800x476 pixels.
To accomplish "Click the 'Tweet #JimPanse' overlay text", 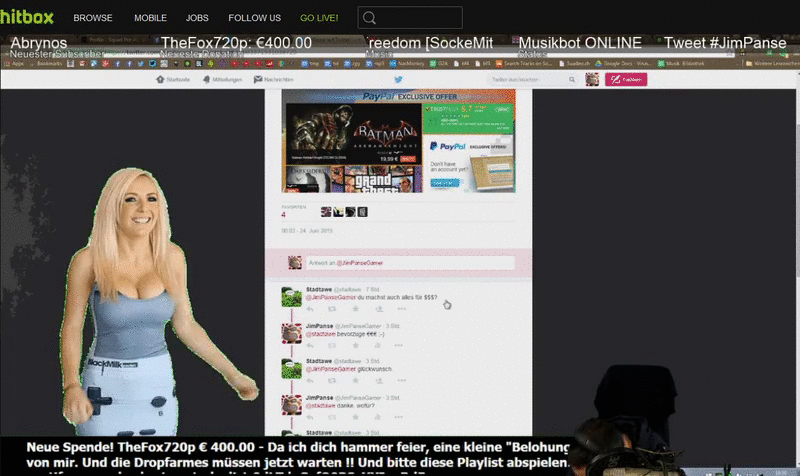I will [x=725, y=43].
